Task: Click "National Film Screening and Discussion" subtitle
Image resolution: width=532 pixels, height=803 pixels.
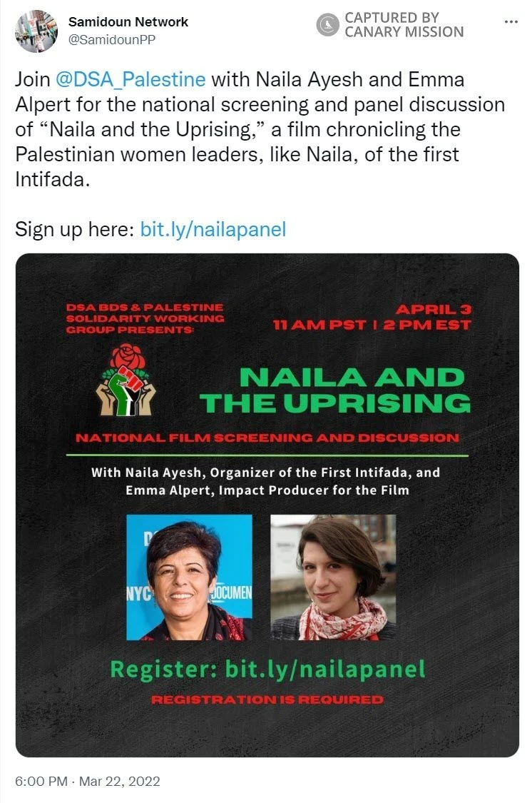Action: 267,437
